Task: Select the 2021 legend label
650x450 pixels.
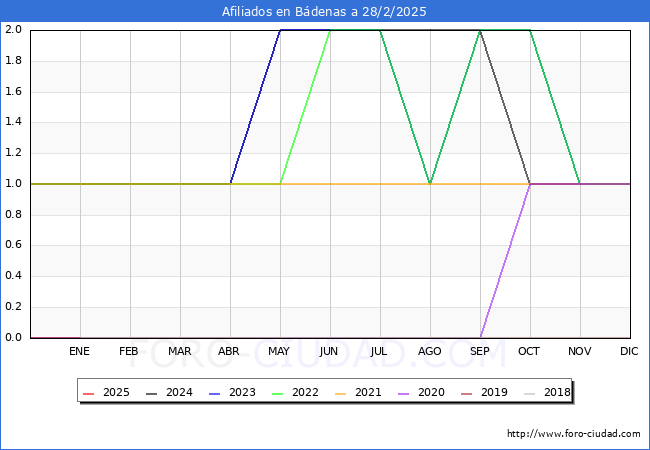Action: tap(368, 392)
